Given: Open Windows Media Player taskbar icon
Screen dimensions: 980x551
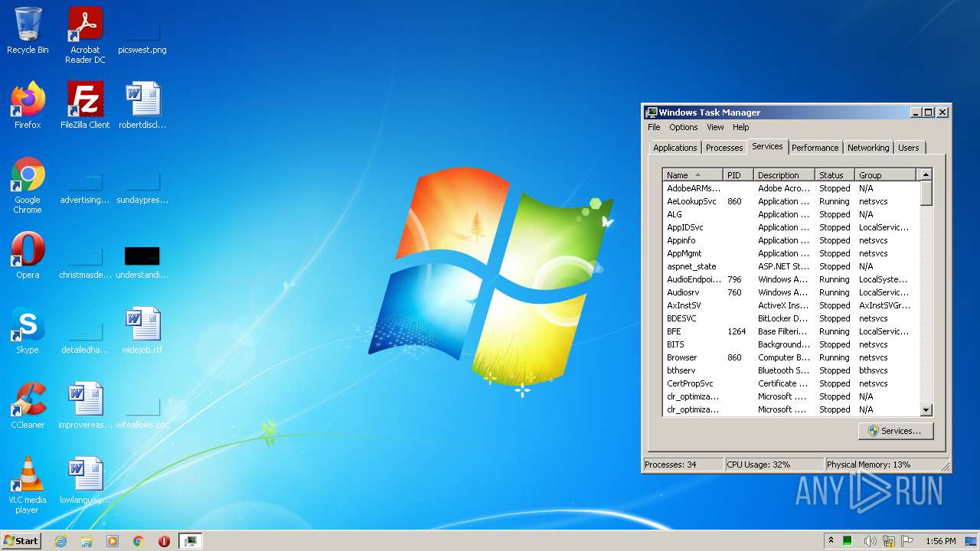Looking at the screenshot, I should coord(113,541).
